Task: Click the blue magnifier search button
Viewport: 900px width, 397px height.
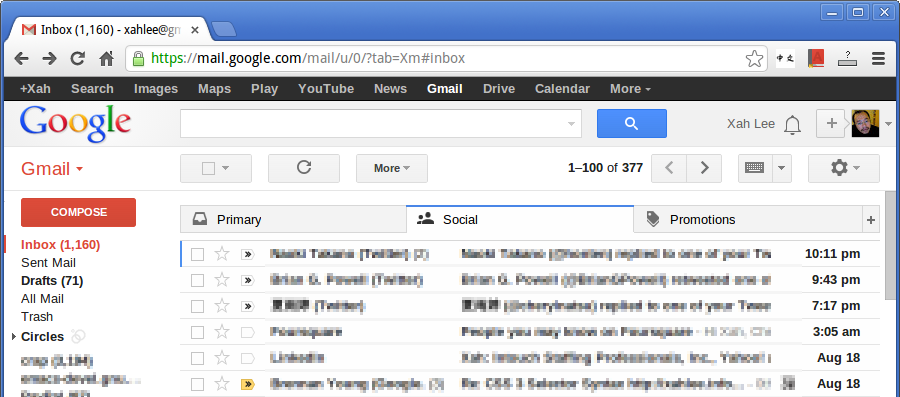Action: 631,123
